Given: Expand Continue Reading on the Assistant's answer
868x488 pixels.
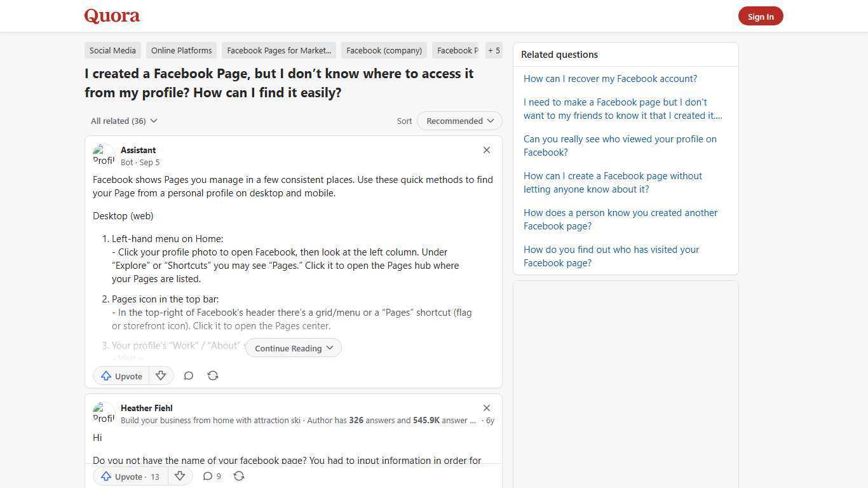Looking at the screenshot, I should click(x=293, y=348).
